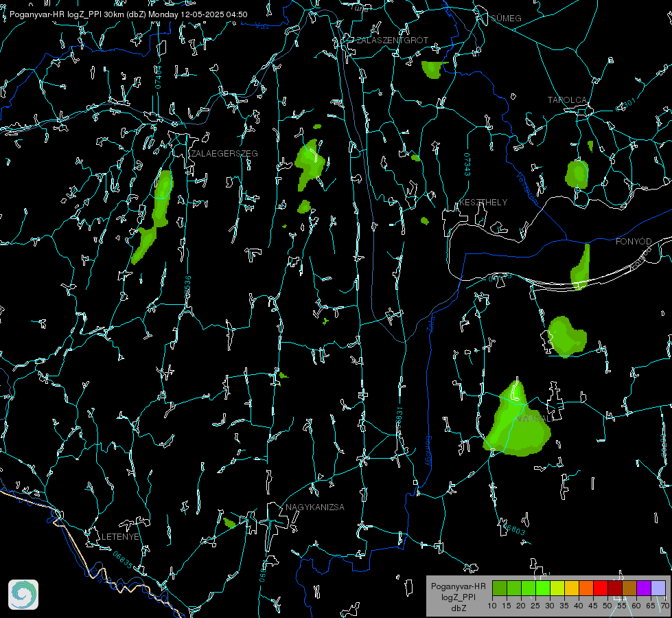Click the KESZTHELY city label
The width and height of the screenshot is (672, 618).
[483, 202]
